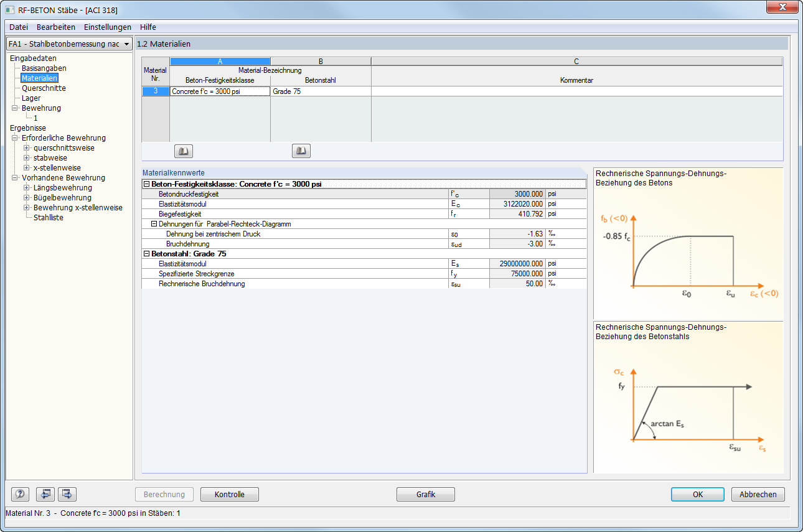The height and width of the screenshot is (532, 803).
Task: Select material row number 3 header
Action: (156, 91)
